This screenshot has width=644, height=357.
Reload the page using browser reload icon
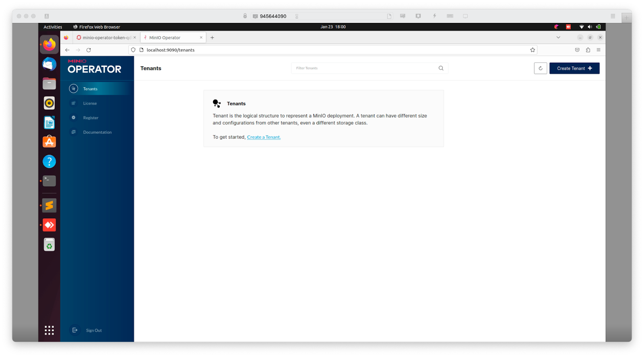(x=89, y=50)
